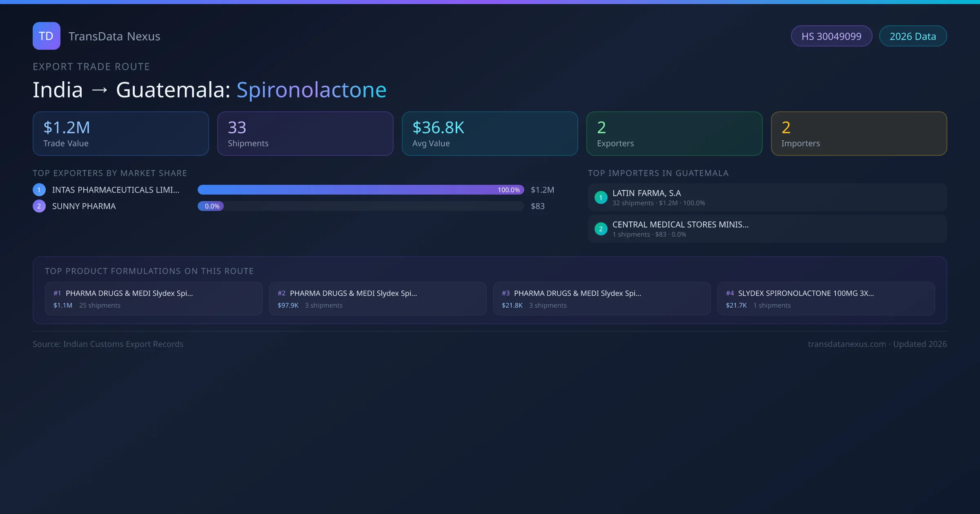This screenshot has width=980, height=514.
Task: Click transdatanexus.com footer link
Action: 847,344
